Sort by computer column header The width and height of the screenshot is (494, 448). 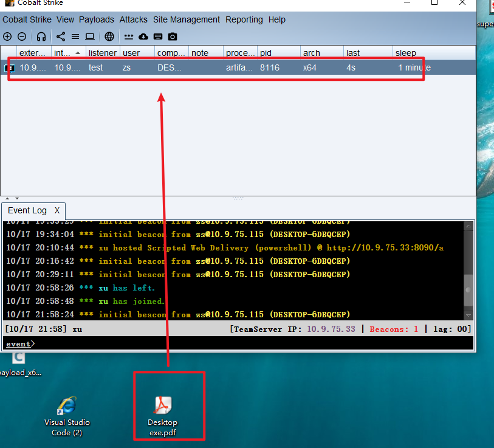pos(171,53)
